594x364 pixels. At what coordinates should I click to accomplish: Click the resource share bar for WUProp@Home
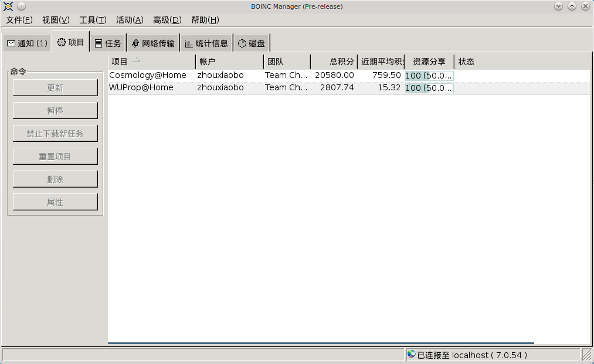pos(429,88)
